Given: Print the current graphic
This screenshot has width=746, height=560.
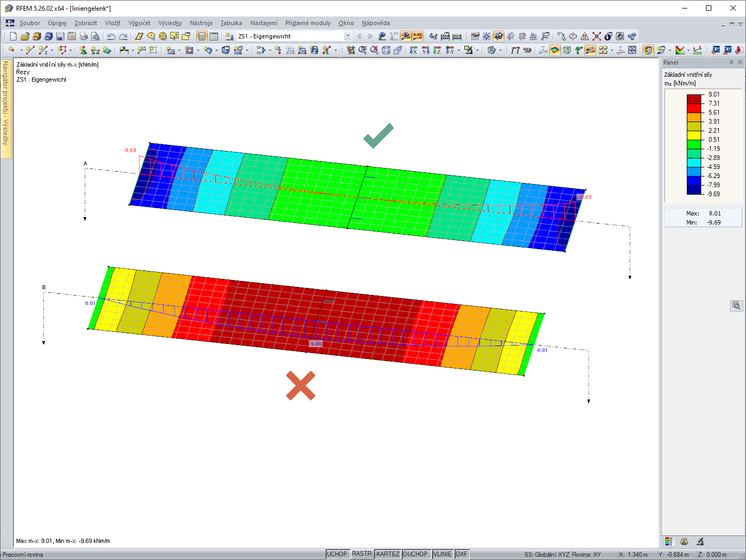Looking at the screenshot, I should (84, 36).
